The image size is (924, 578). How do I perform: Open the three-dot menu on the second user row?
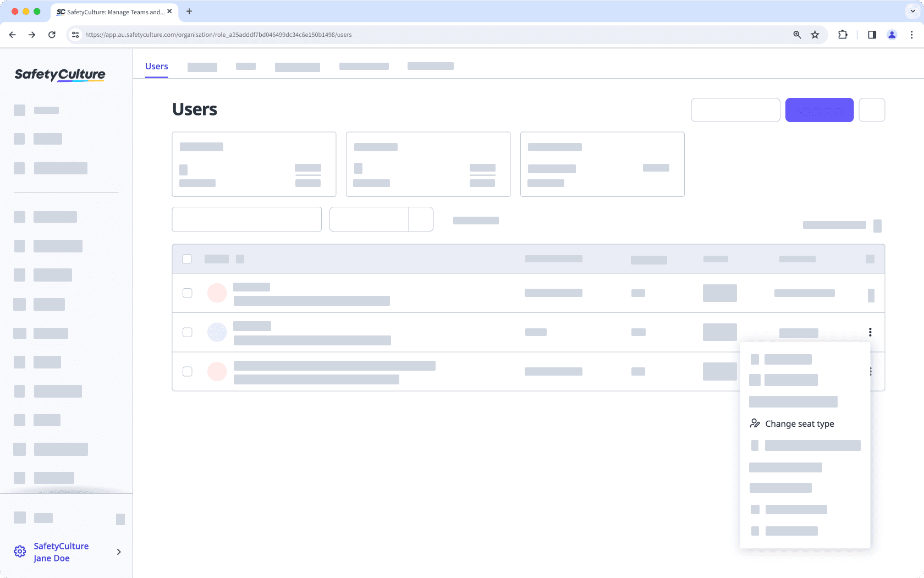pos(870,332)
